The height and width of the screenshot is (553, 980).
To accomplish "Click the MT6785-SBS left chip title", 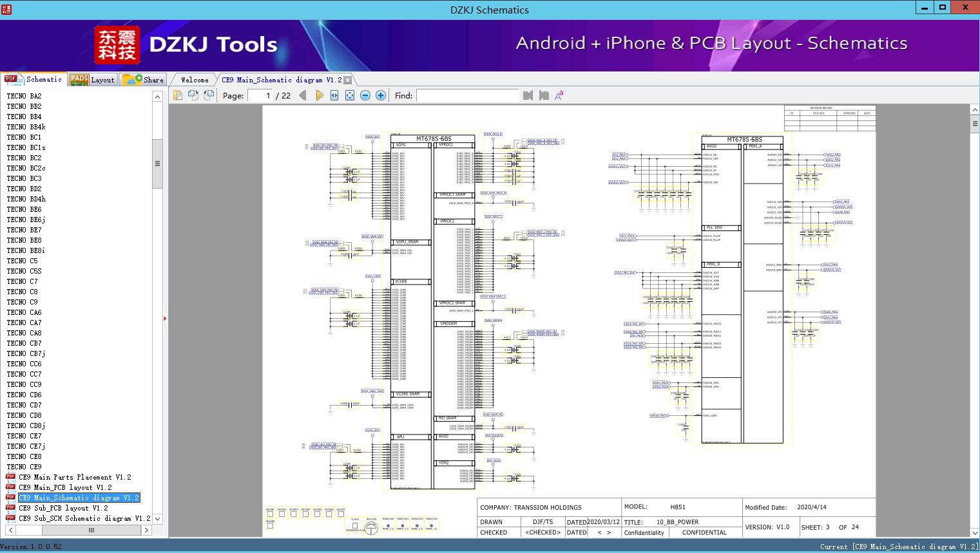I will click(x=434, y=138).
